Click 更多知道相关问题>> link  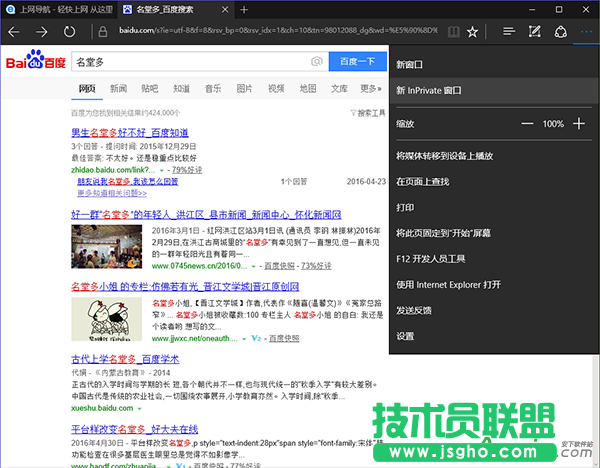coord(112,193)
